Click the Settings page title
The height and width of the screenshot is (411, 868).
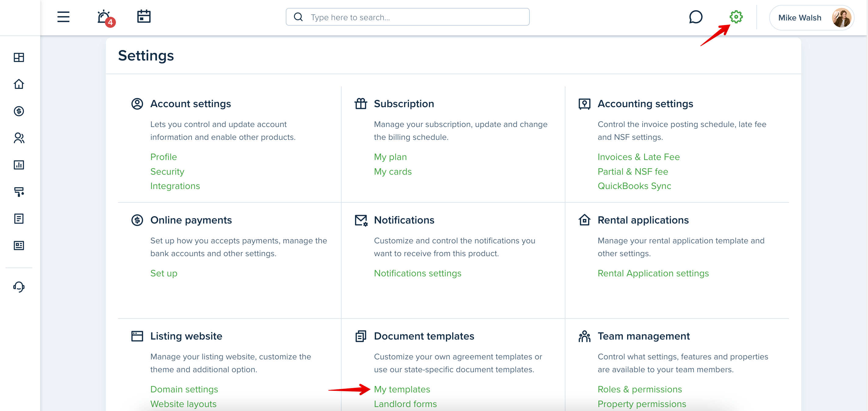coord(146,56)
